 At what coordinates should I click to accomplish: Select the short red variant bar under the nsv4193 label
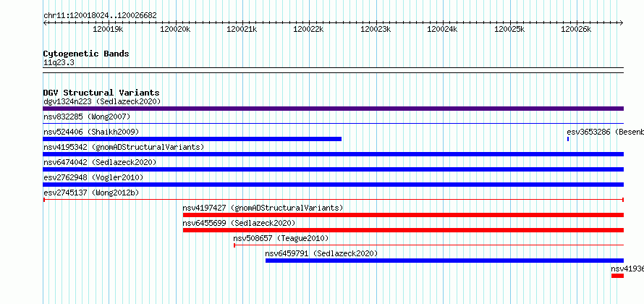(x=617, y=276)
